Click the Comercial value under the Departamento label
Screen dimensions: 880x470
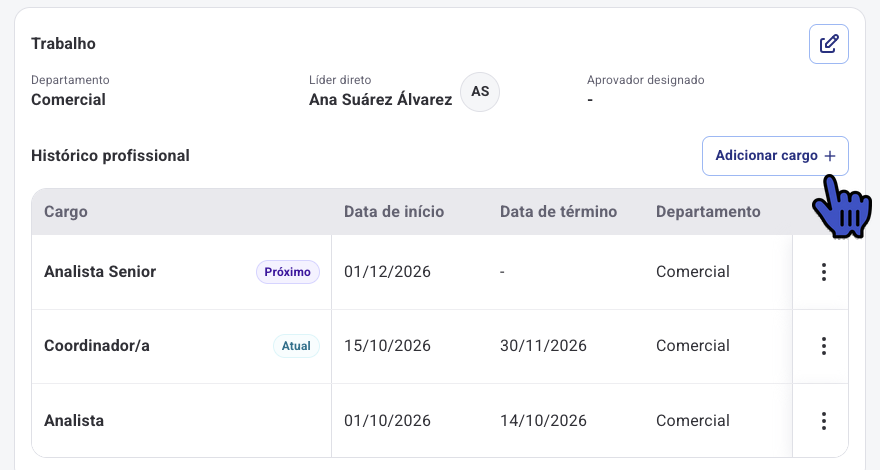(68, 99)
